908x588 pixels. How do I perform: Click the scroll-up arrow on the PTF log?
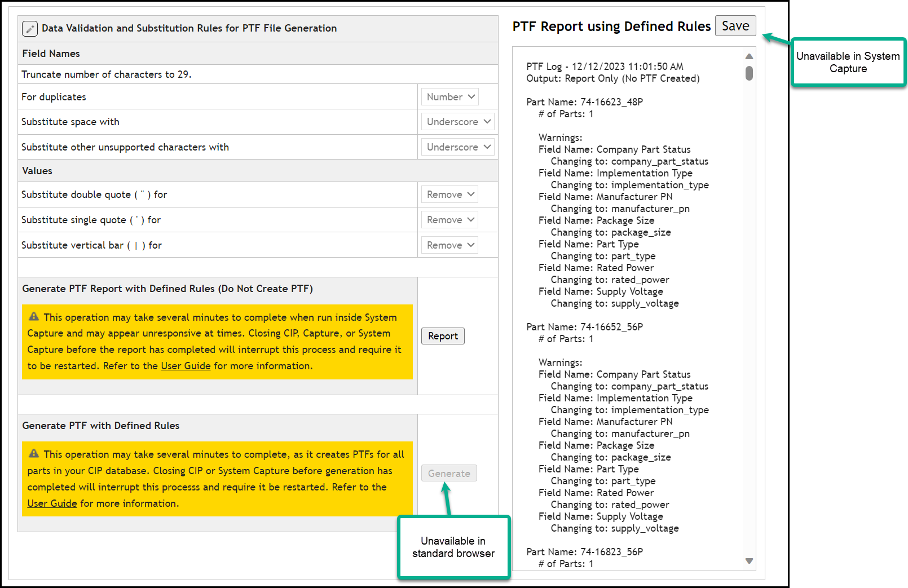tap(749, 56)
